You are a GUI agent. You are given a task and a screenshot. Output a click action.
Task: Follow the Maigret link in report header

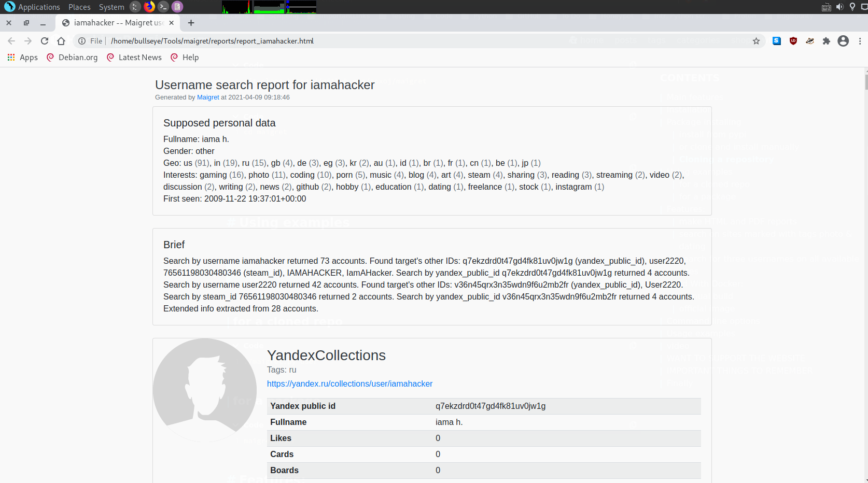pyautogui.click(x=208, y=97)
